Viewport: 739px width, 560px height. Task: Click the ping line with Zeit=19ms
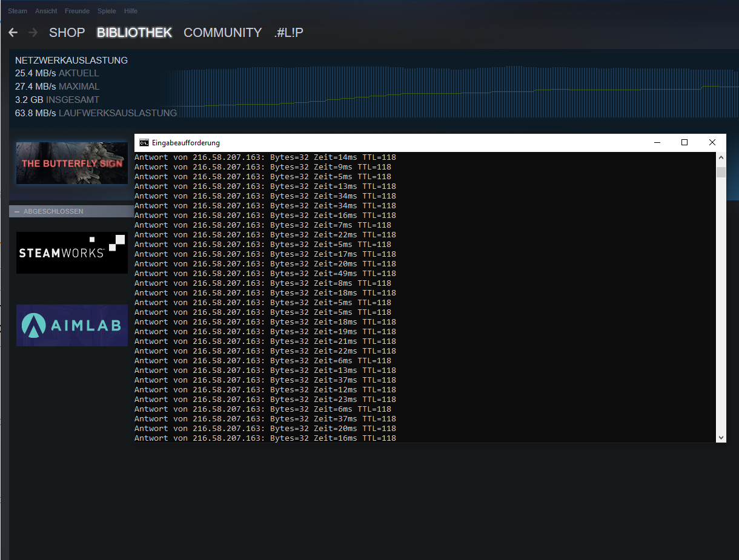point(265,332)
